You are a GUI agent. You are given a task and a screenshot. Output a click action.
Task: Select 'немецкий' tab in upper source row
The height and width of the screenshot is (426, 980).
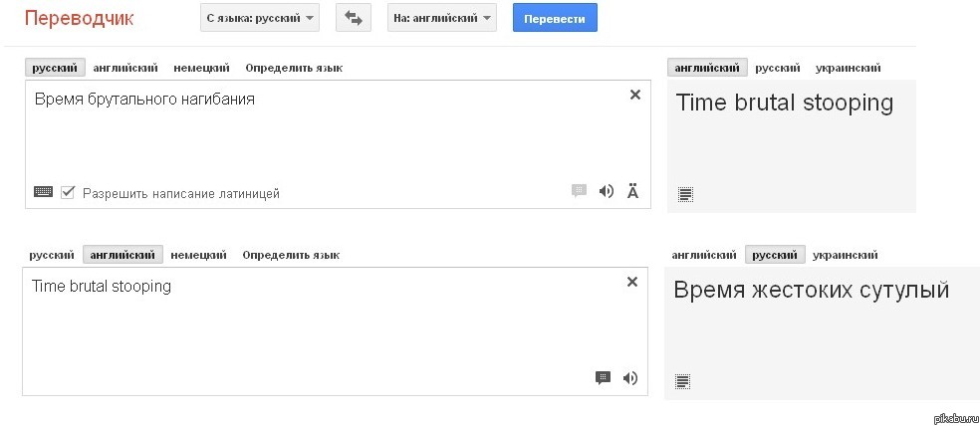[201, 68]
